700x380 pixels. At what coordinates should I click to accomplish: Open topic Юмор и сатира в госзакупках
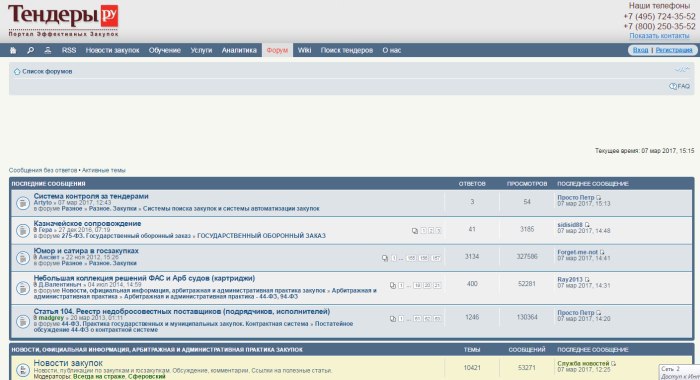click(86, 251)
